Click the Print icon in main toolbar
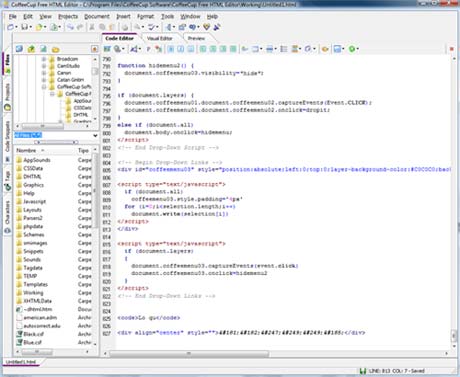 125,27
